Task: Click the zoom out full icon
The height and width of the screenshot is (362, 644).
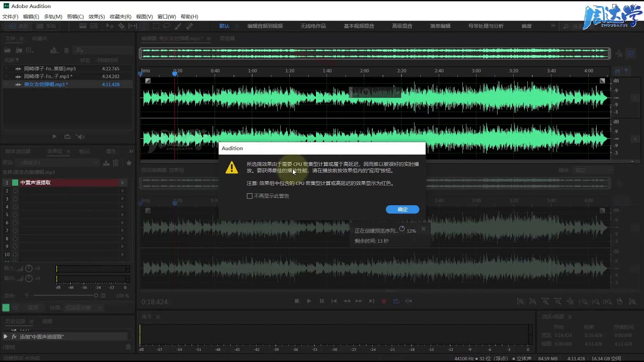Action: (570, 302)
